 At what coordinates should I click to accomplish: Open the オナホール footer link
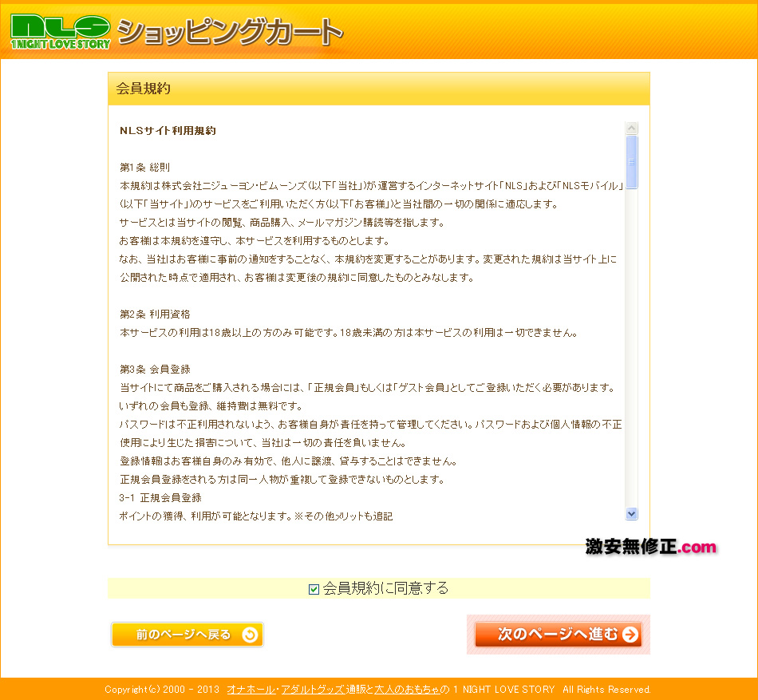[251, 690]
